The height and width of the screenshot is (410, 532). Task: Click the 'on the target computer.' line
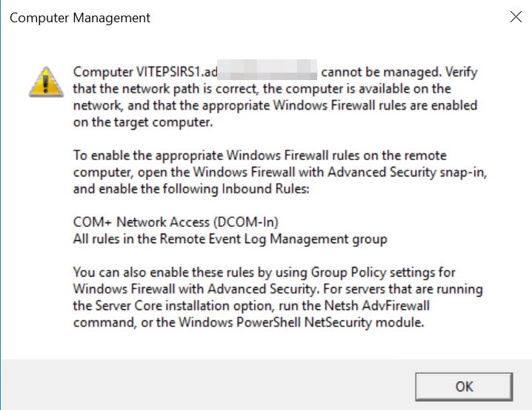tap(143, 122)
